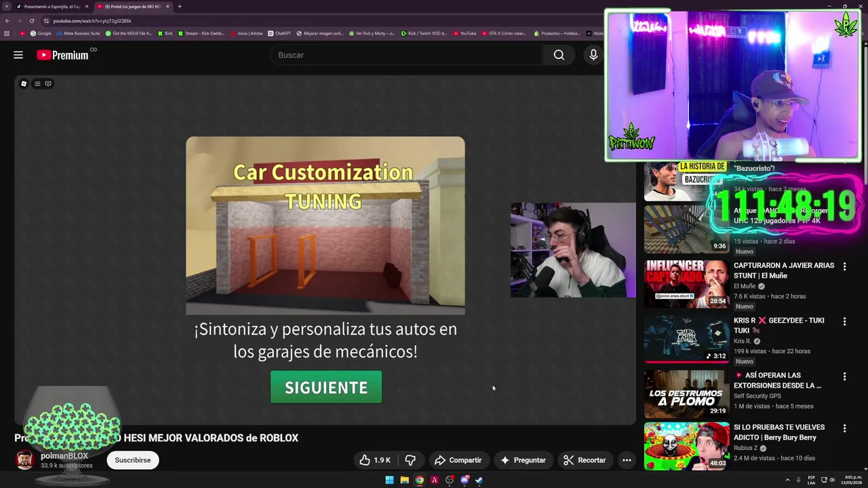868x488 pixels.
Task: Click the chat bubble icon atop the video
Action: (48, 83)
